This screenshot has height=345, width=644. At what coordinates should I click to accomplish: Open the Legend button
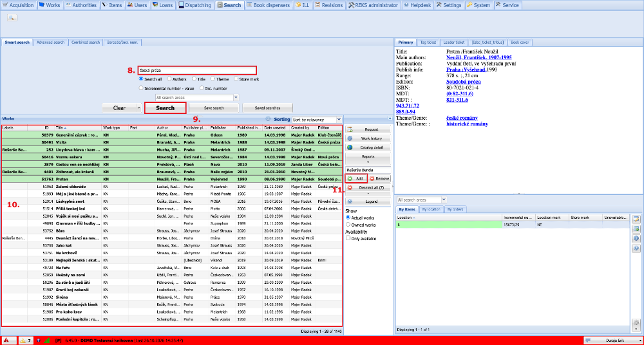click(368, 201)
